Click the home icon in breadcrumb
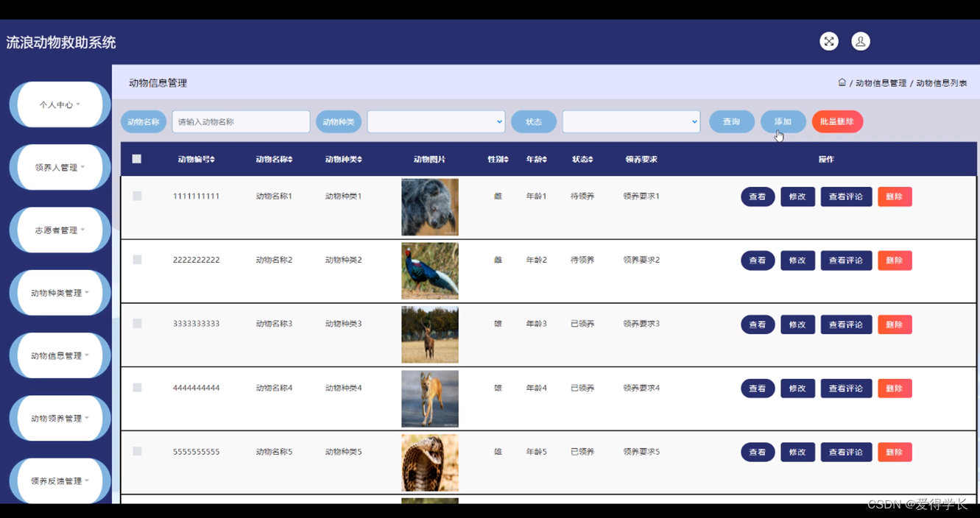The height and width of the screenshot is (518, 980). click(x=842, y=82)
